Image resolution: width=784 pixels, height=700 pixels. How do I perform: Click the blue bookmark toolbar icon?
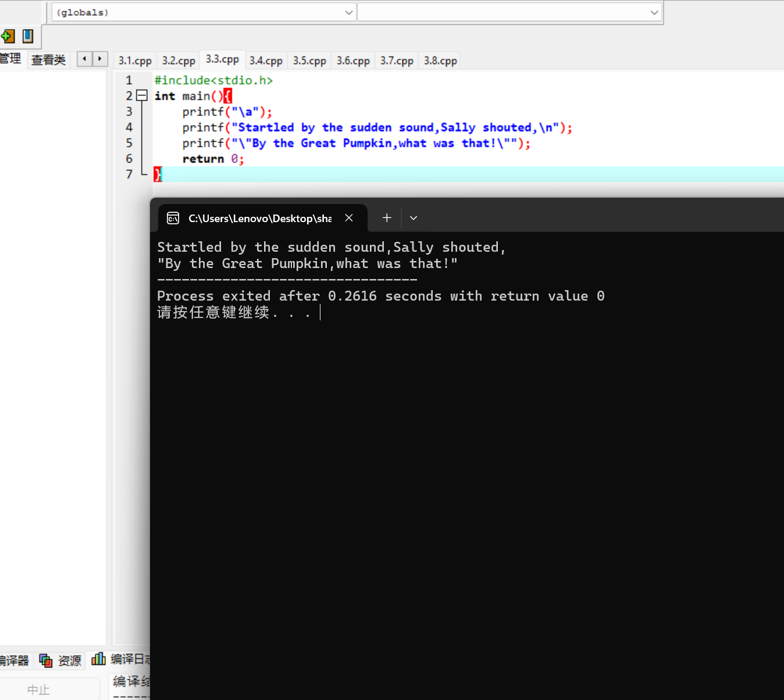pyautogui.click(x=28, y=37)
